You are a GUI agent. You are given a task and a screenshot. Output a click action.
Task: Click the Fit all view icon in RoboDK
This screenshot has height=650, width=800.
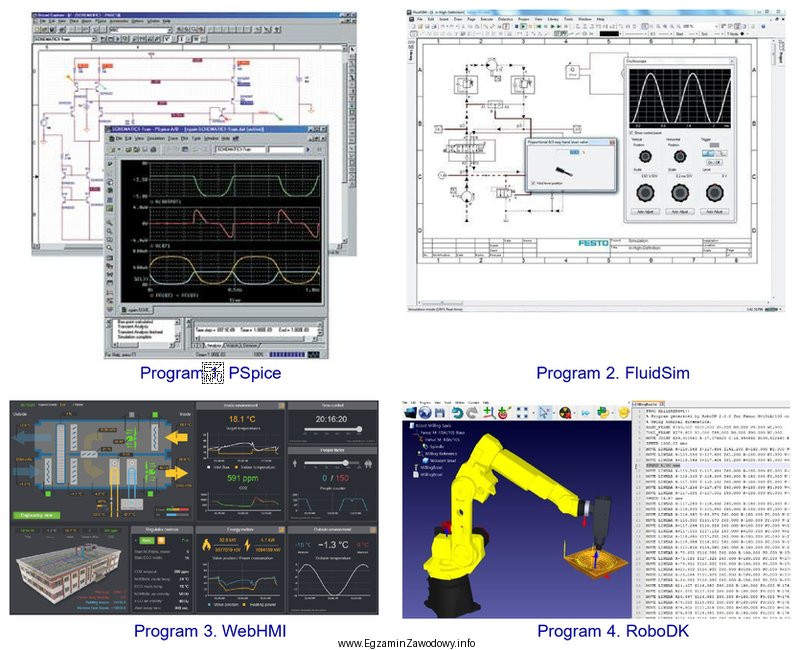pyautogui.click(x=522, y=412)
